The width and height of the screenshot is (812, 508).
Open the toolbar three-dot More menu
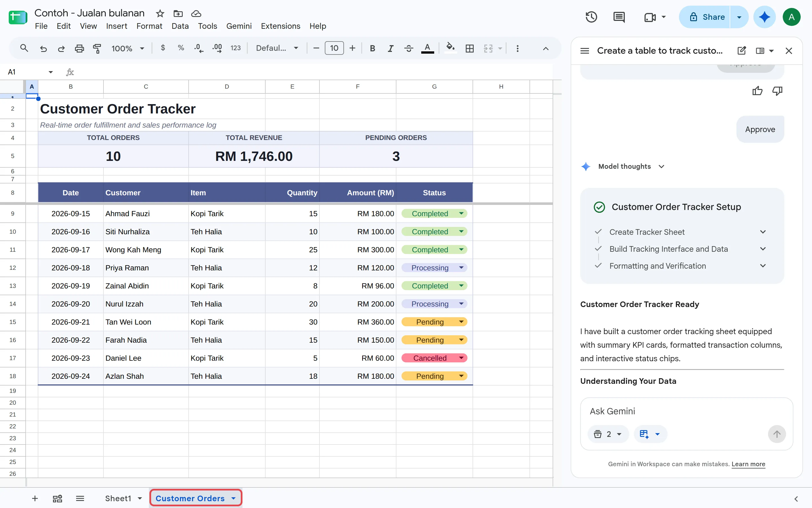point(517,48)
